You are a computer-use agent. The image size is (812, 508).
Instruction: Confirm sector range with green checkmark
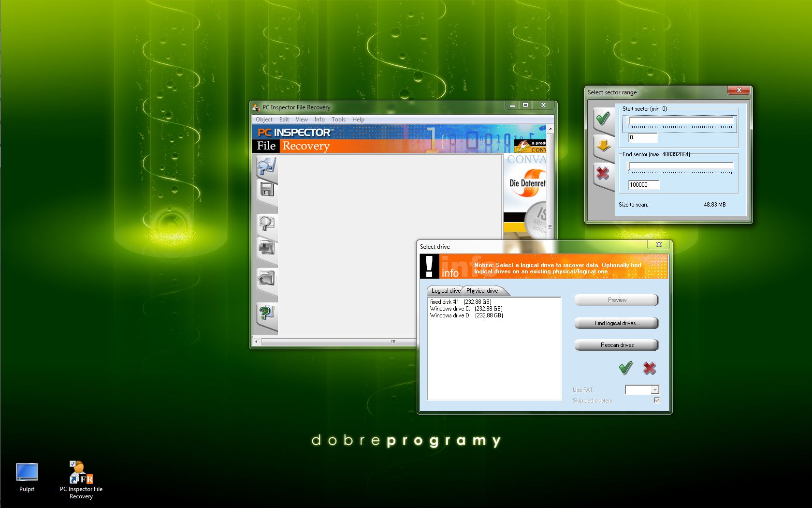pyautogui.click(x=603, y=119)
